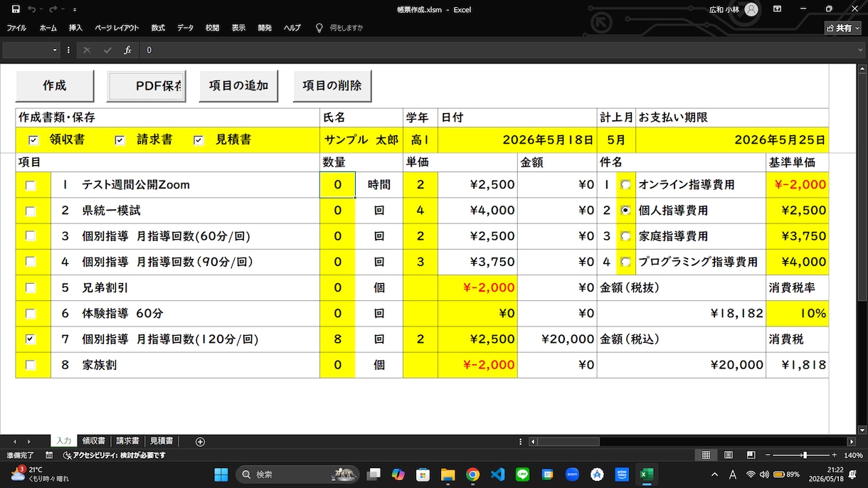Click the accessibility check status bar item
868x488 pixels.
click(x=114, y=455)
